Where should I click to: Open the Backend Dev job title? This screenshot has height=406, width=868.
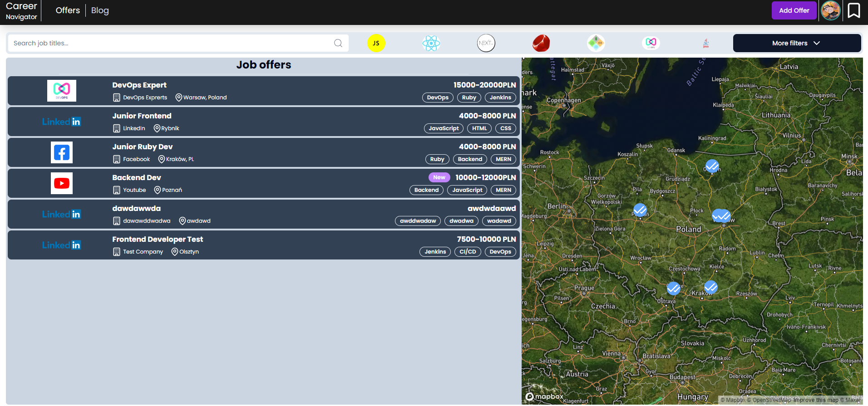point(137,178)
